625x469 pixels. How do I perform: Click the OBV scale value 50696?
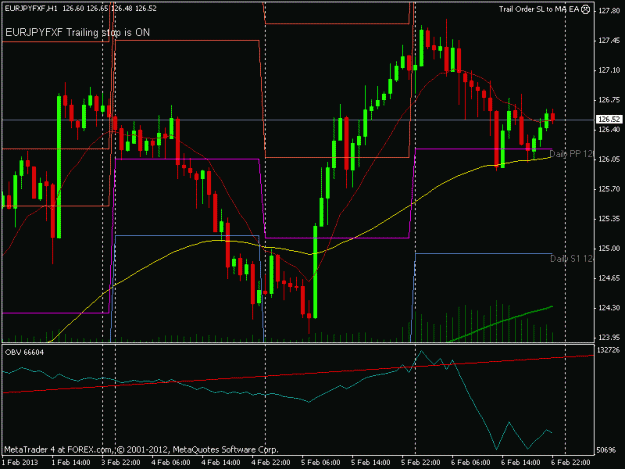(606, 450)
